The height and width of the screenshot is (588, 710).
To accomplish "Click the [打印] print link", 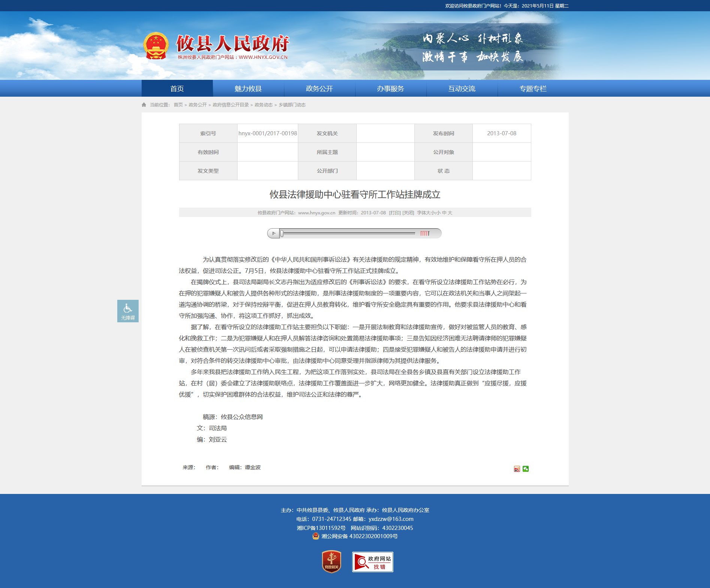I will point(395,212).
